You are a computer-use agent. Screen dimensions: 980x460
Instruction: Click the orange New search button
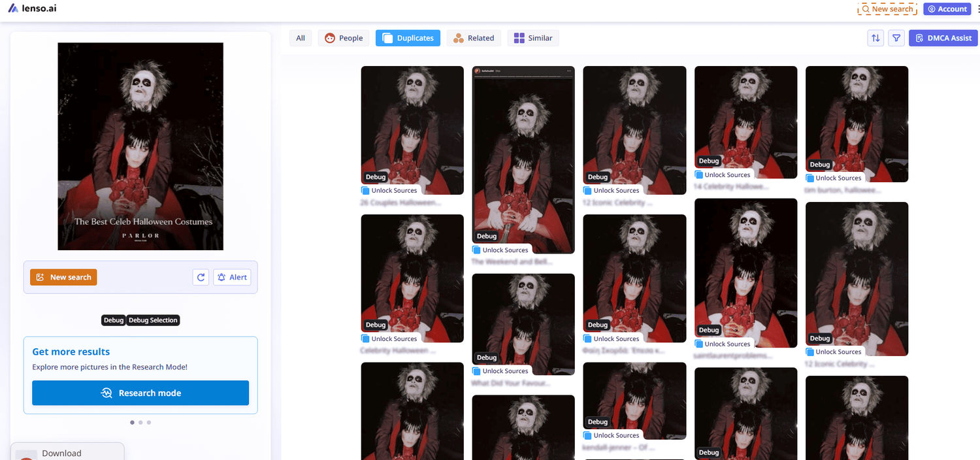tap(63, 277)
